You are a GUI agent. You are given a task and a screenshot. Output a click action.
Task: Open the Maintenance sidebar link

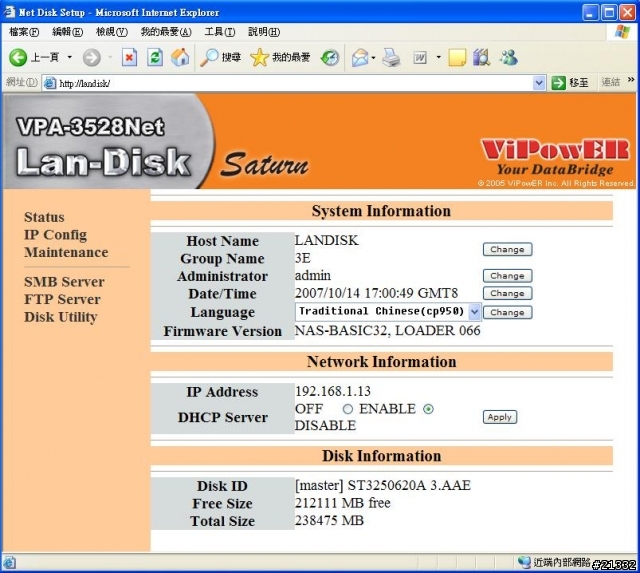pos(66,252)
